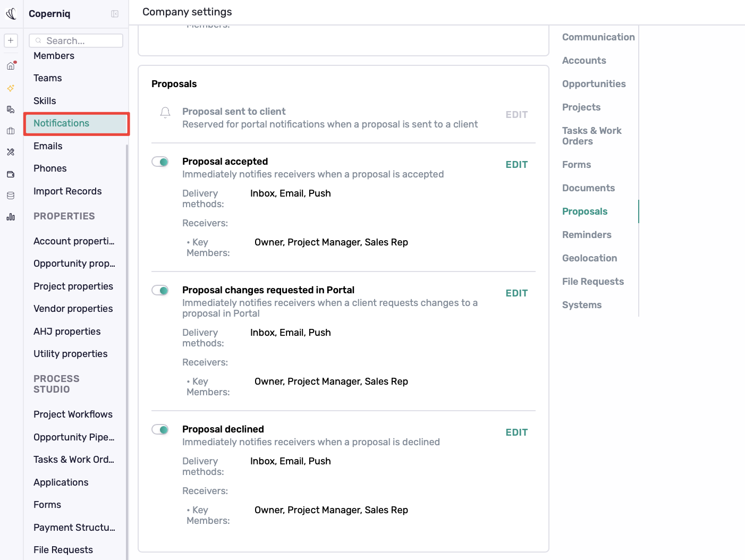Jump to Communication section in right nav
This screenshot has width=745, height=560.
[598, 37]
